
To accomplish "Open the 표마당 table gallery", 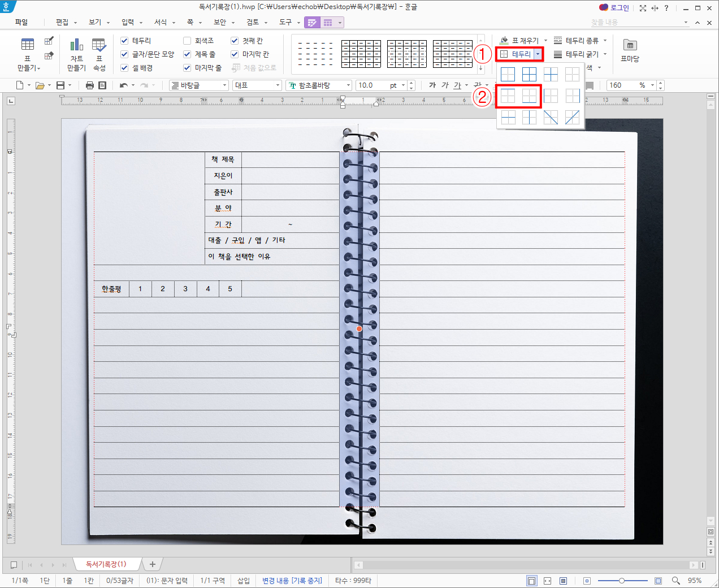I will click(x=630, y=51).
